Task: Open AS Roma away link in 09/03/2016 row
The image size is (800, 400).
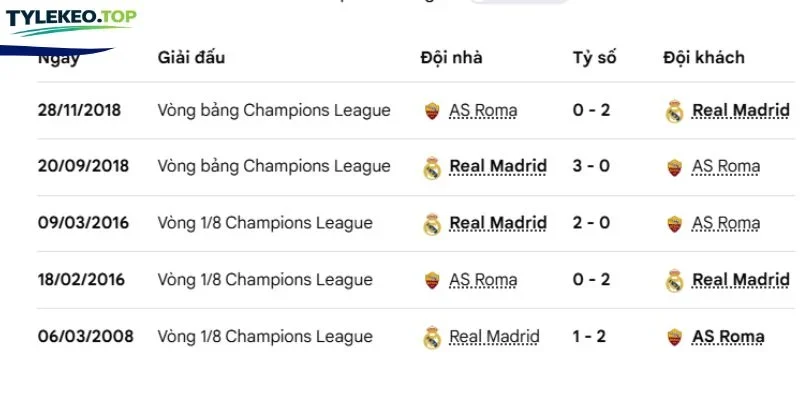Action: tap(726, 223)
